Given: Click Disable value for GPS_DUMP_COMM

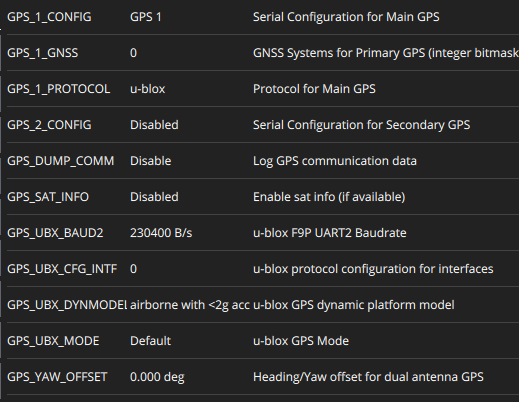Looking at the screenshot, I should click(150, 161).
